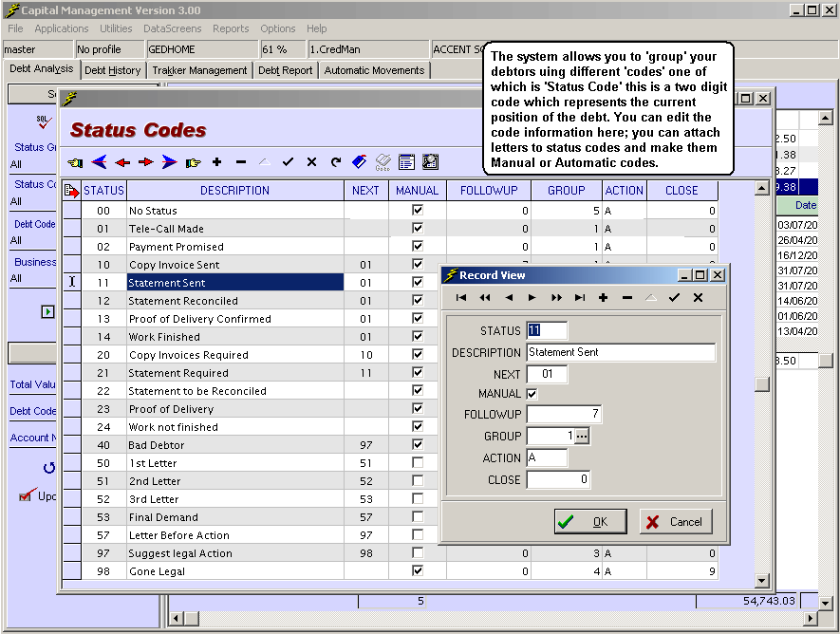Click the Status Codes grid scroll down arrow
Screen dimensions: 840x634
click(761, 580)
